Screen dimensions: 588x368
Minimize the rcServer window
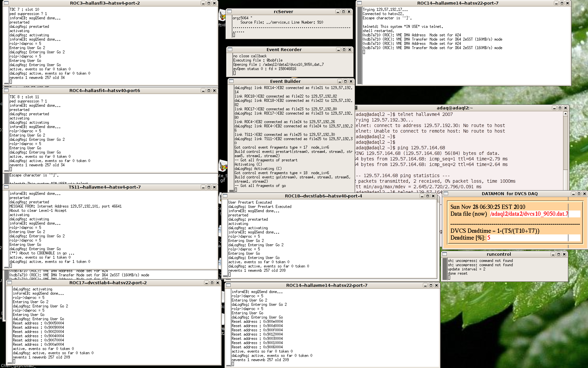tap(338, 11)
